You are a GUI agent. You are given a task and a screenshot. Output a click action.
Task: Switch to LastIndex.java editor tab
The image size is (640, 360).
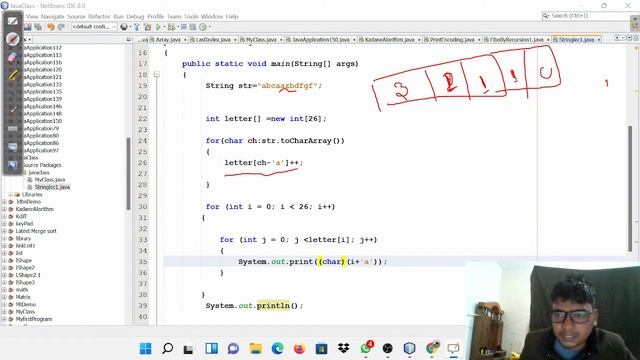[x=213, y=40]
